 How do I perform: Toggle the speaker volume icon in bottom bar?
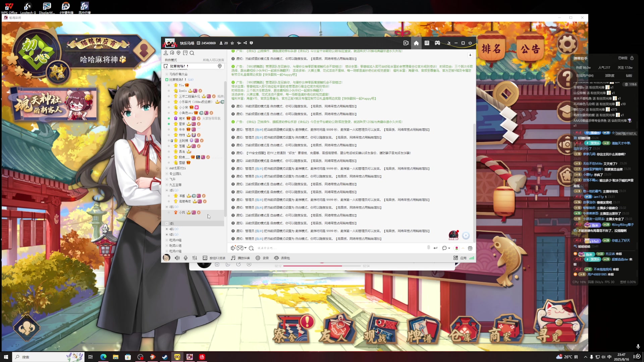point(177,258)
